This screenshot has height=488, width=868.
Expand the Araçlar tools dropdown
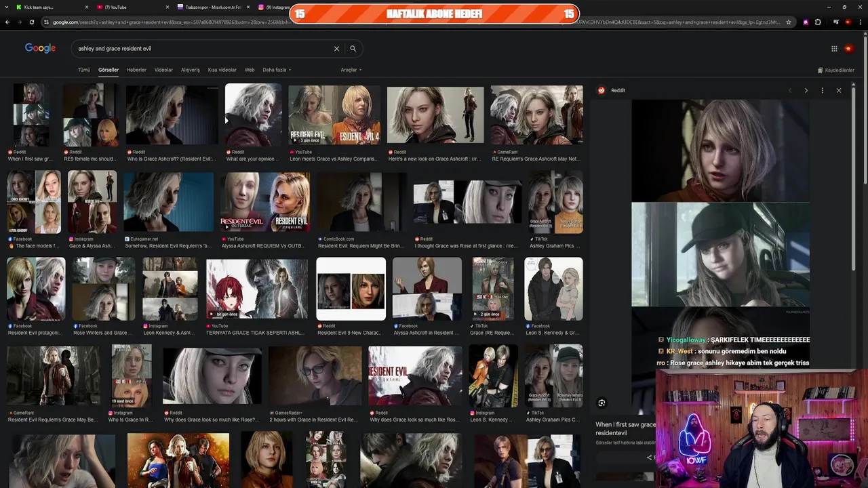(351, 70)
